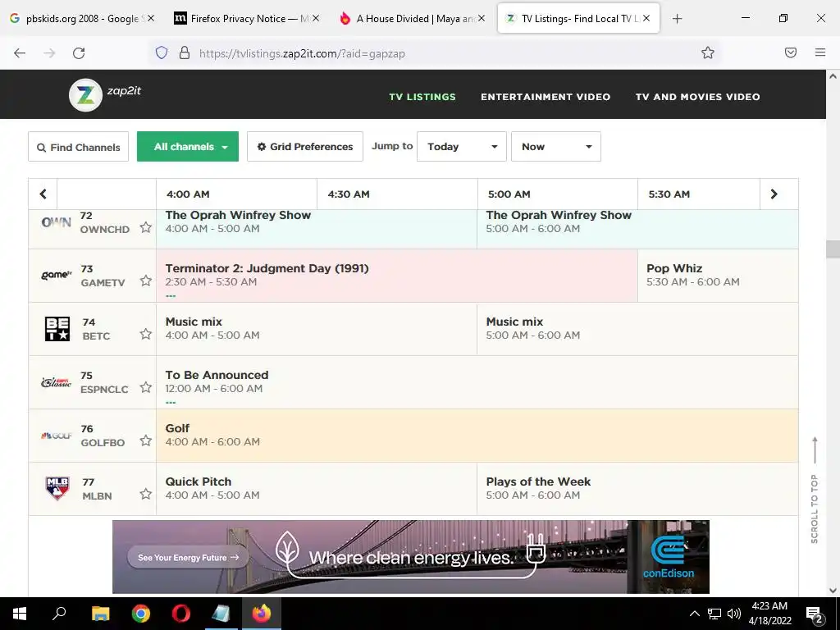Open the taskbar search magnifier
The width and height of the screenshot is (840, 630).
[x=59, y=613]
